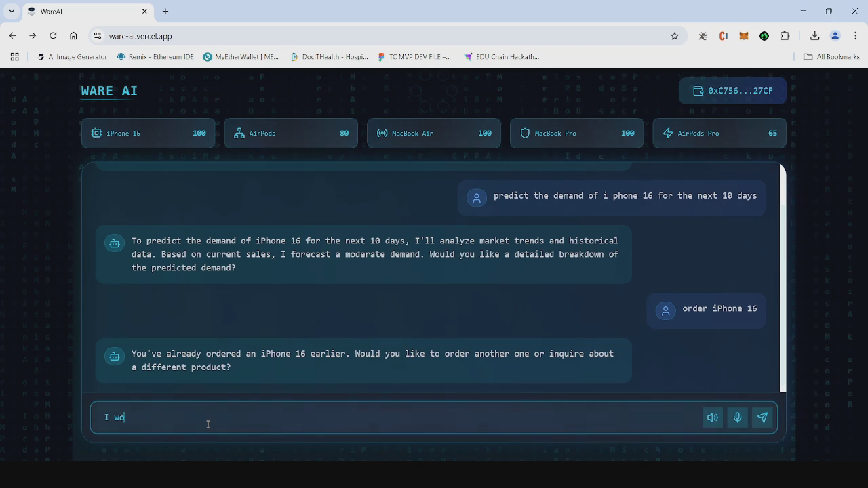
Task: Click the green circle extension icon
Action: (764, 36)
